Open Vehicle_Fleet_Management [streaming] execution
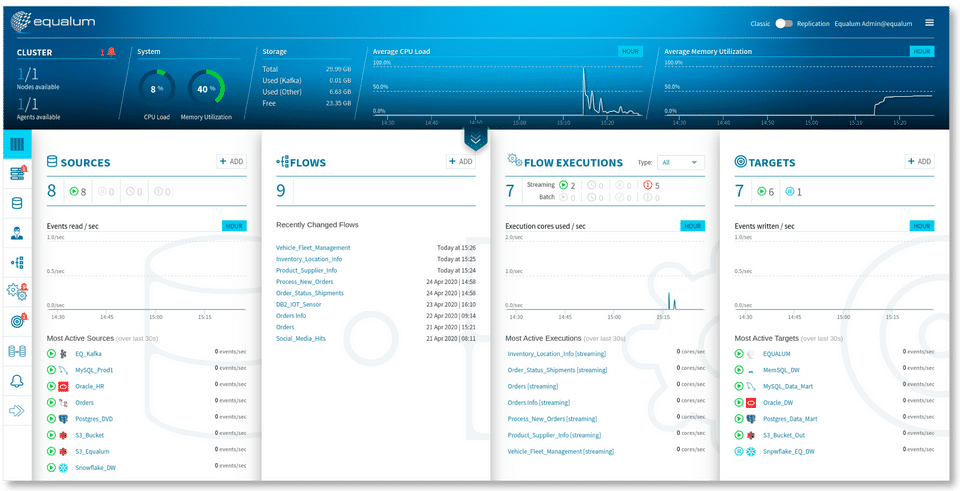 (560, 452)
